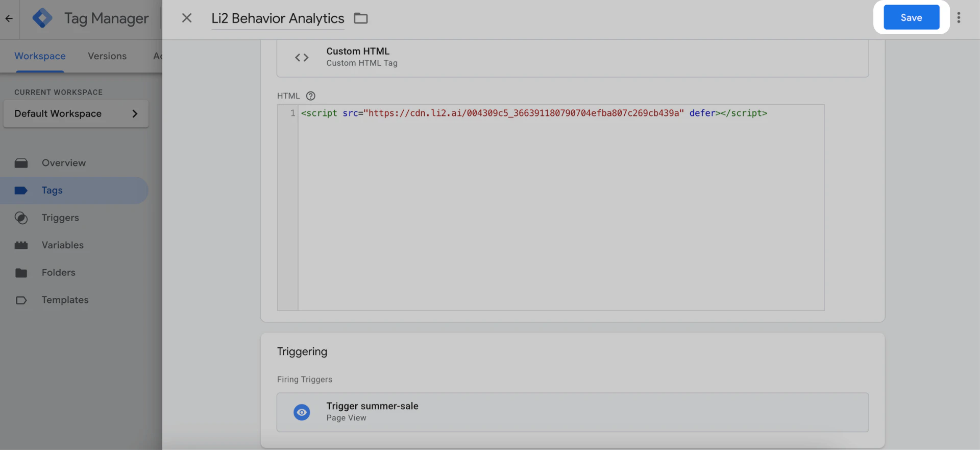
Task: Click inside the HTML code editor
Action: [561, 207]
